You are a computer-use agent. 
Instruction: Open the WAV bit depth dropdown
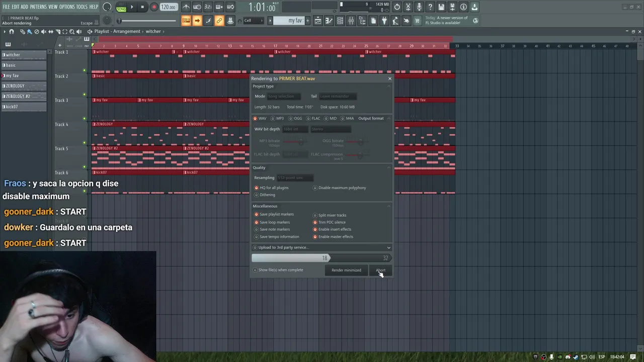[x=294, y=129]
